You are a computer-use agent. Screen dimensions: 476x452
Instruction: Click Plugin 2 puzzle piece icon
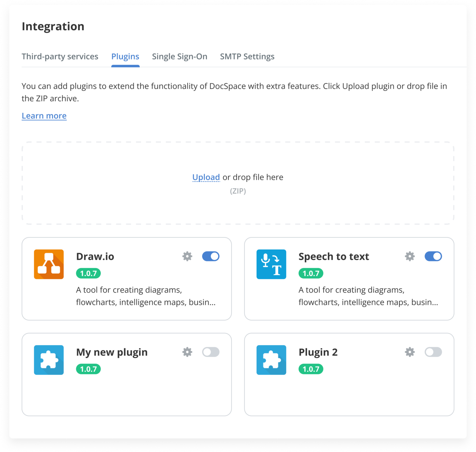pos(271,360)
